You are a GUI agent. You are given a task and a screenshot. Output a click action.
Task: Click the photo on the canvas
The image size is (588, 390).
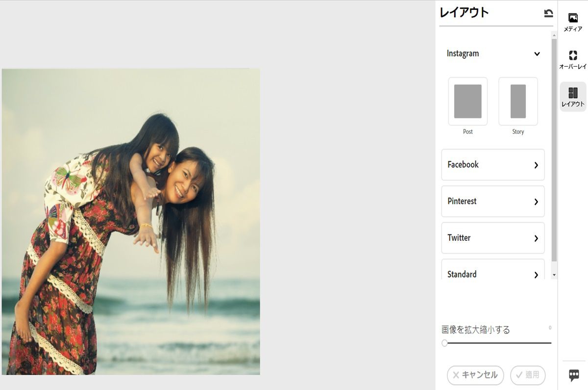131,222
